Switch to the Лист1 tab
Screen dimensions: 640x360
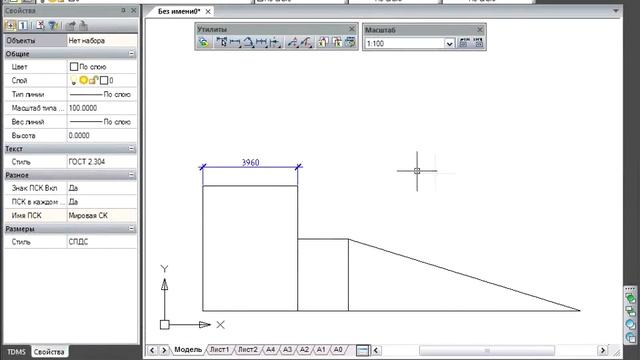[220, 349]
